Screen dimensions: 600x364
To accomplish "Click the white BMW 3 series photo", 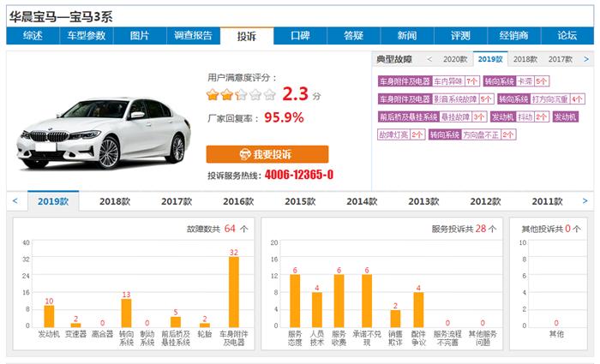I will [x=104, y=132].
